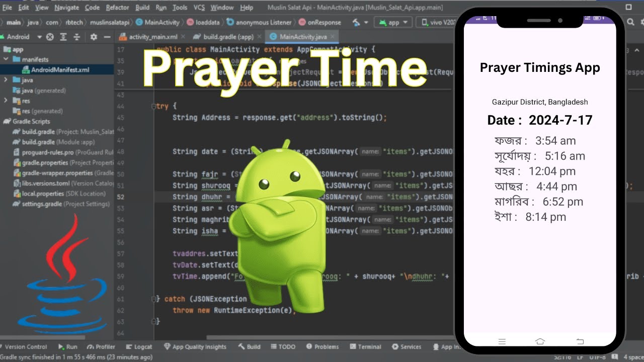Viewport: 644px width, 362px height.
Task: Click Select Opened File target icon
Action: pos(50,37)
